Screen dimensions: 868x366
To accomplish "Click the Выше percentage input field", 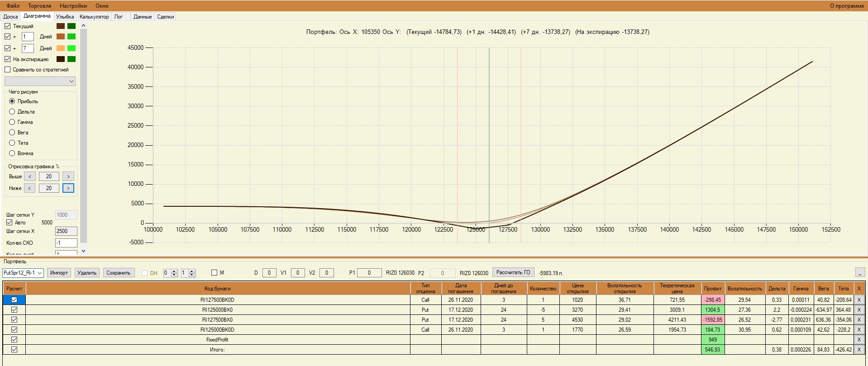I will (49, 176).
